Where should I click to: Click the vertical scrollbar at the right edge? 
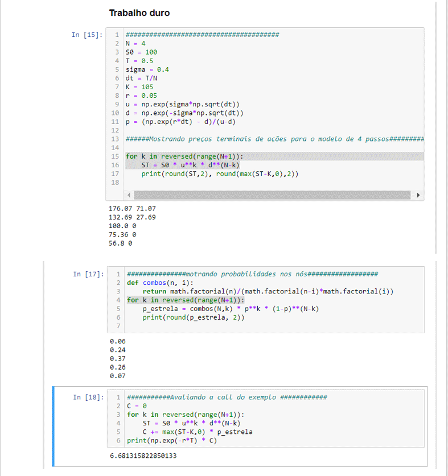coord(435,125)
